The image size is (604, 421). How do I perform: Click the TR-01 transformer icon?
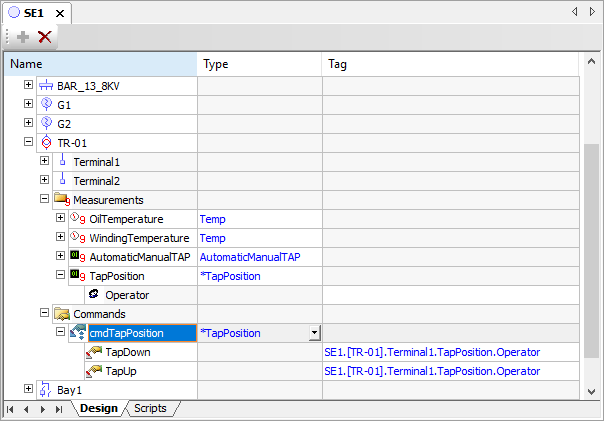[x=46, y=143]
